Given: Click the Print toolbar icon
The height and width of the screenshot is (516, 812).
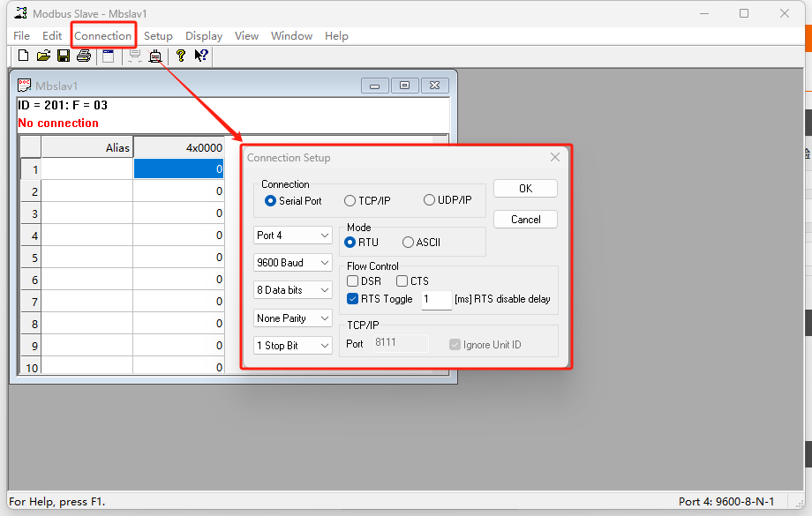Looking at the screenshot, I should (84, 56).
